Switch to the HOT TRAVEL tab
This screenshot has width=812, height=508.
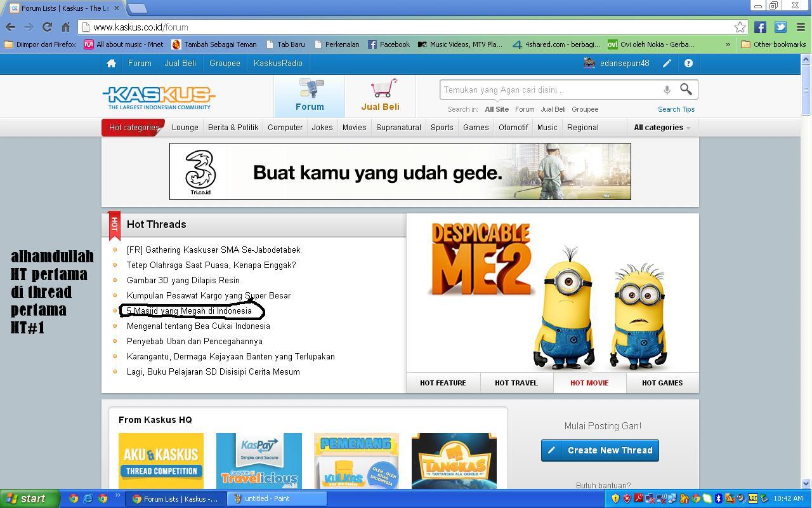(516, 383)
